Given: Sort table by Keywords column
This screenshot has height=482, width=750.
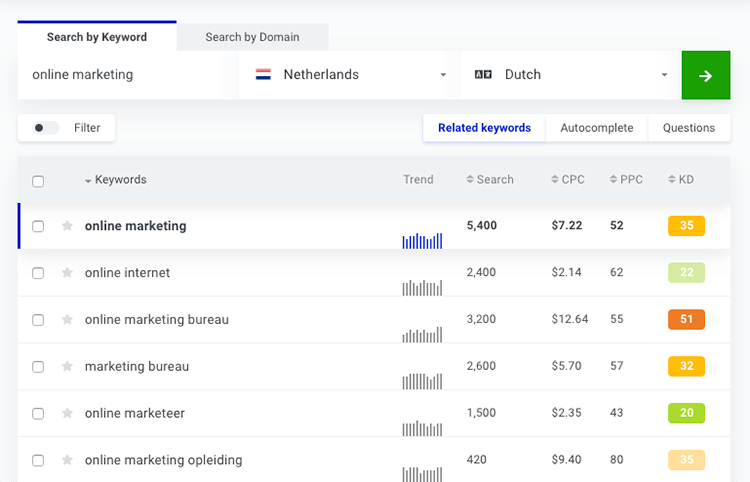Looking at the screenshot, I should coord(116,180).
